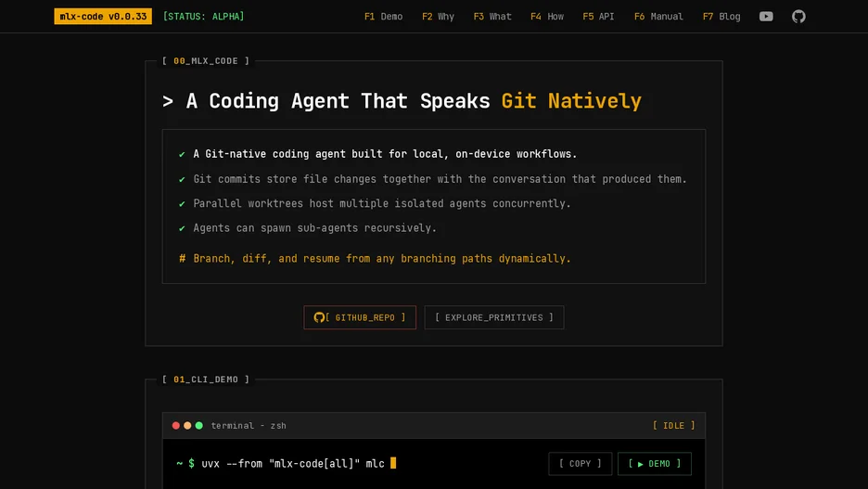The height and width of the screenshot is (489, 868).
Task: Select the 'Branch, diff, and resume' comment line
Action: [381, 259]
